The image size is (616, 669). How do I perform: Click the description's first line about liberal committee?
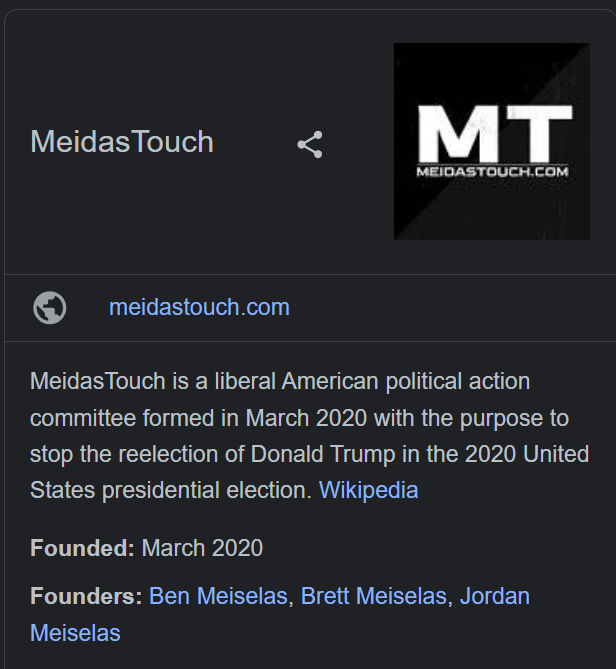(280, 381)
